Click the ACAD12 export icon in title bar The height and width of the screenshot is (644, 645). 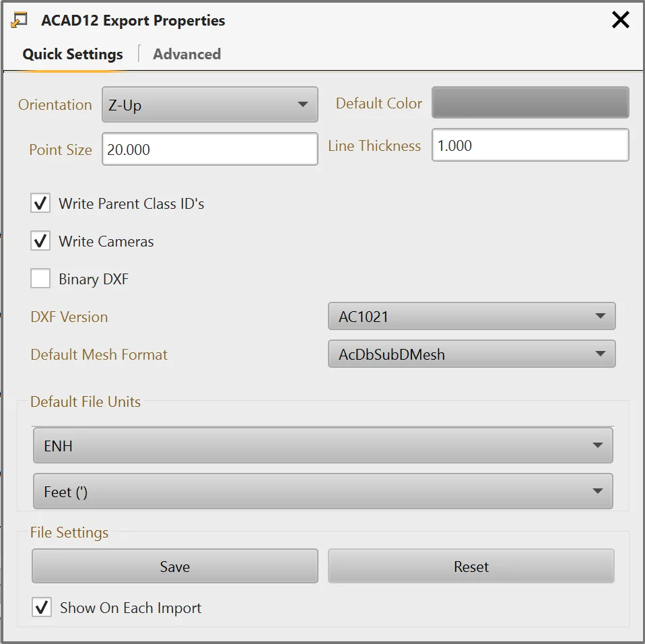19,20
